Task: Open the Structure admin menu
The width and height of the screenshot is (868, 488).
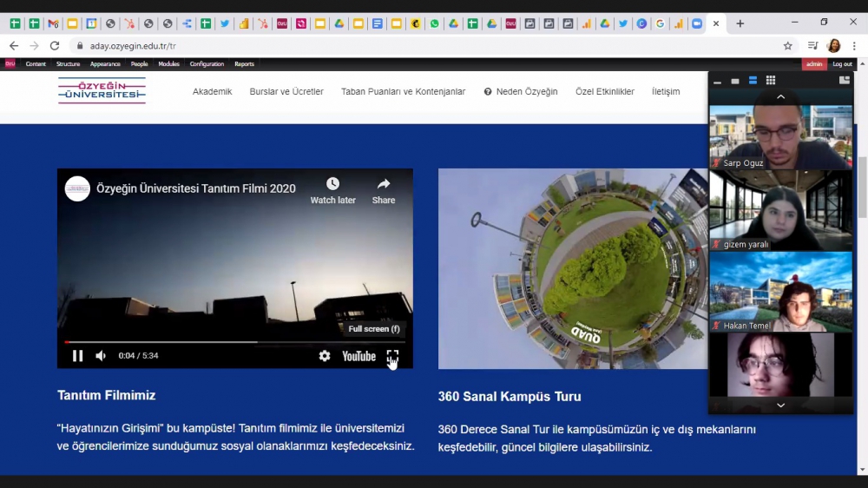Action: [x=68, y=64]
